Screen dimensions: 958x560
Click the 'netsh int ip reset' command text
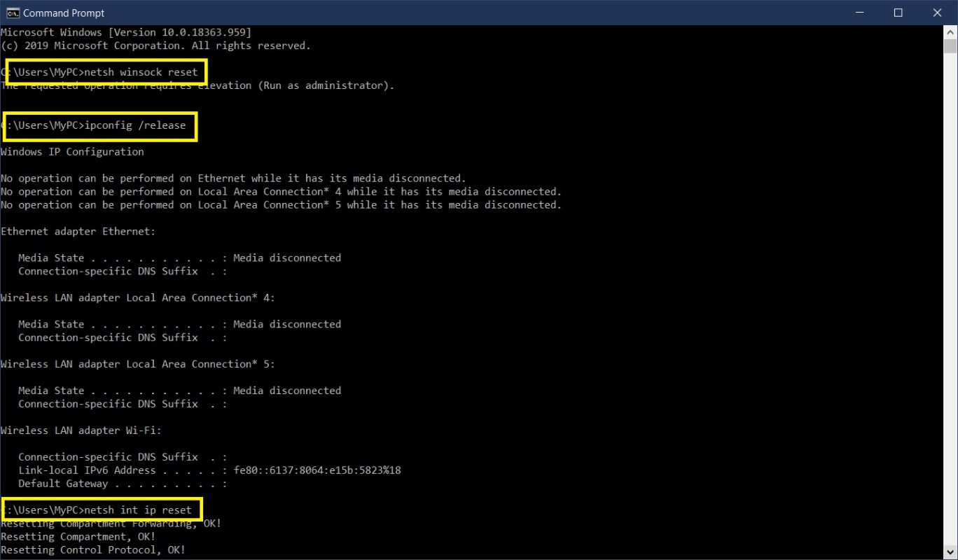tap(137, 510)
